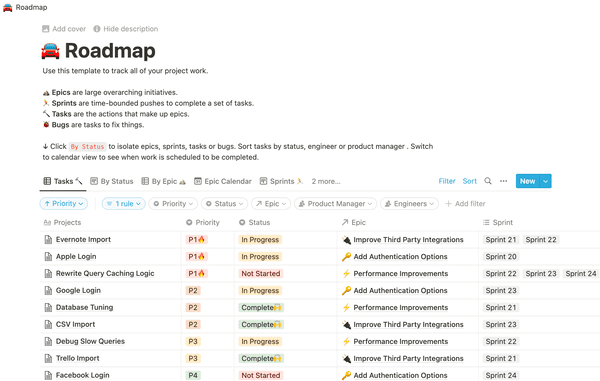Click page icon beside Rewrite Query Caching Logic
The height and width of the screenshot is (381, 600).
48,274
